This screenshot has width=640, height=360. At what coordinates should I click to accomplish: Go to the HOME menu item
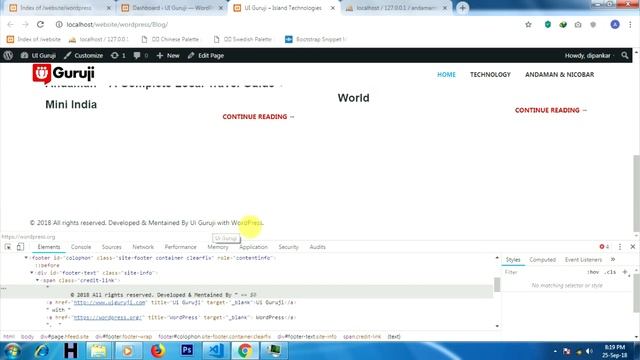coord(446,75)
